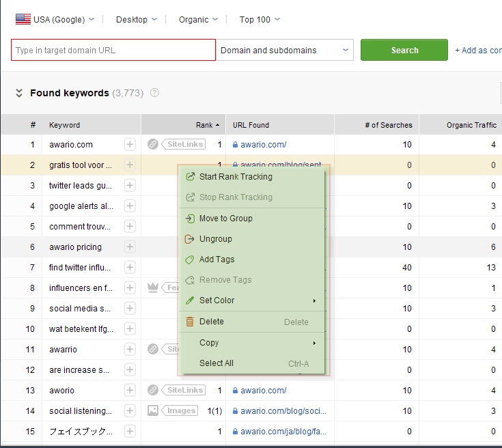The image size is (502, 448).
Task: Open awario.com/ URL in aworio row
Action: [263, 391]
